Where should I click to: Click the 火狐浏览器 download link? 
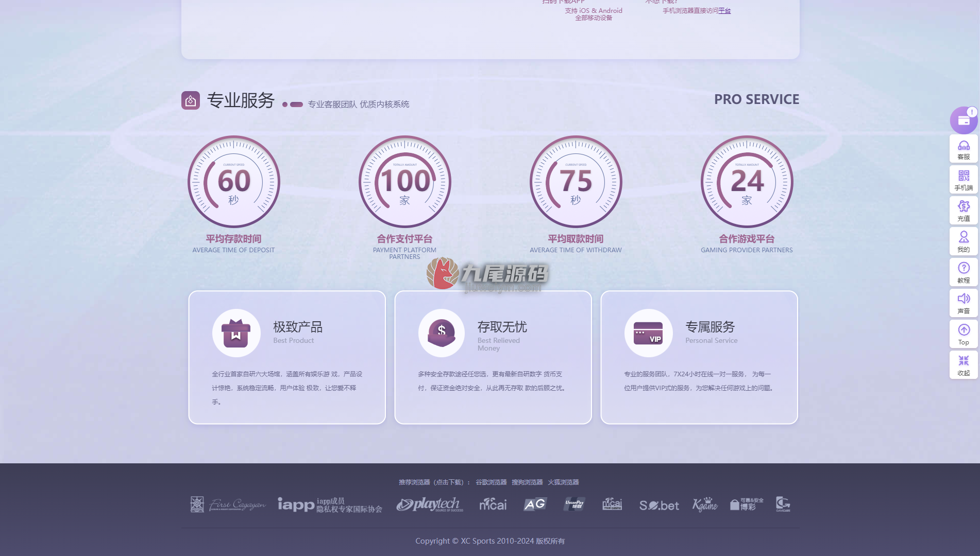[563, 482]
